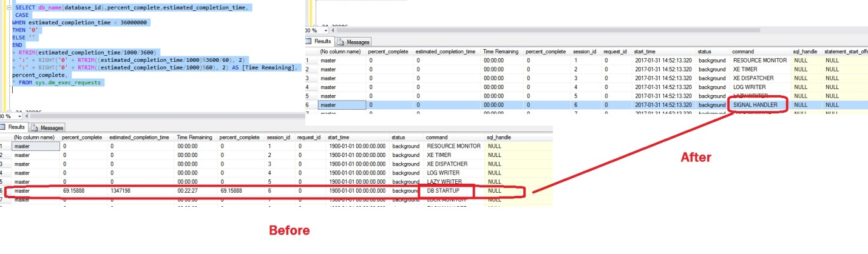This screenshot has height=254, width=868.
Task: Switch to the Messages tab in the After pane
Action: click(358, 42)
